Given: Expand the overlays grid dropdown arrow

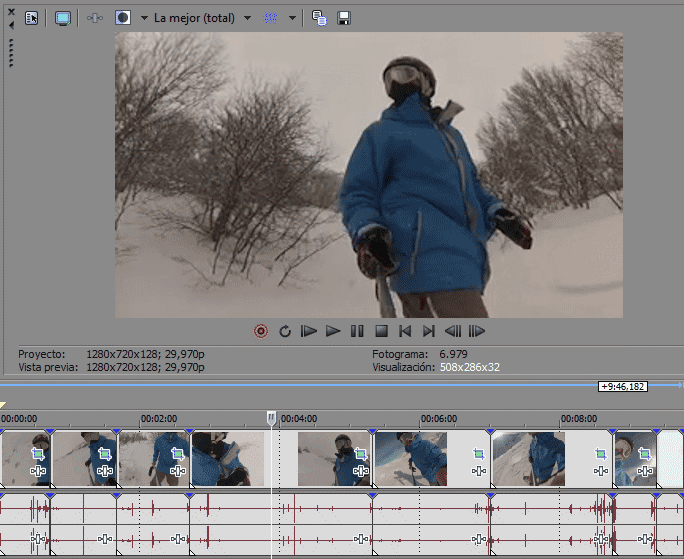Looking at the screenshot, I should [293, 18].
